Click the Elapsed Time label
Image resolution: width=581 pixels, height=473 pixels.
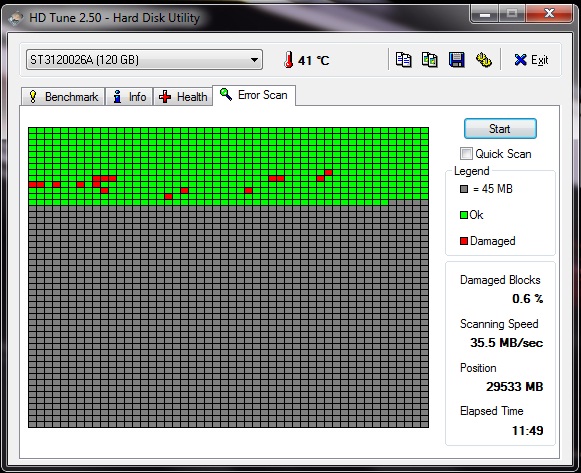(491, 411)
